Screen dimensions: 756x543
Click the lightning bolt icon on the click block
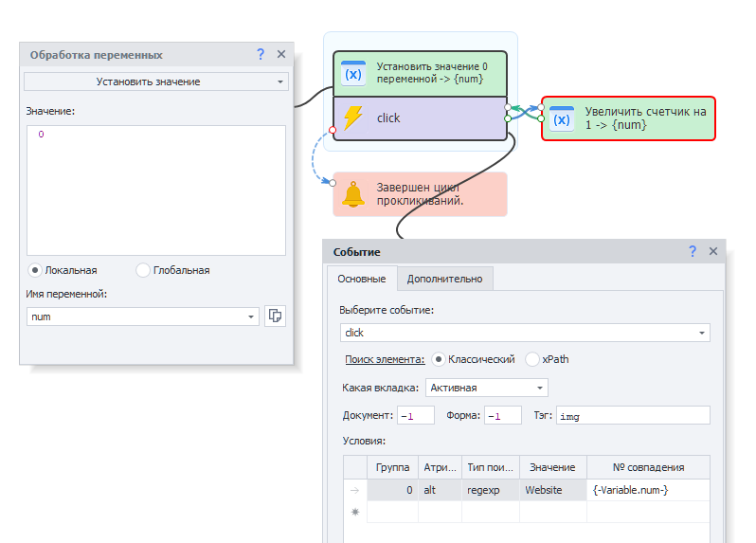pyautogui.click(x=353, y=118)
